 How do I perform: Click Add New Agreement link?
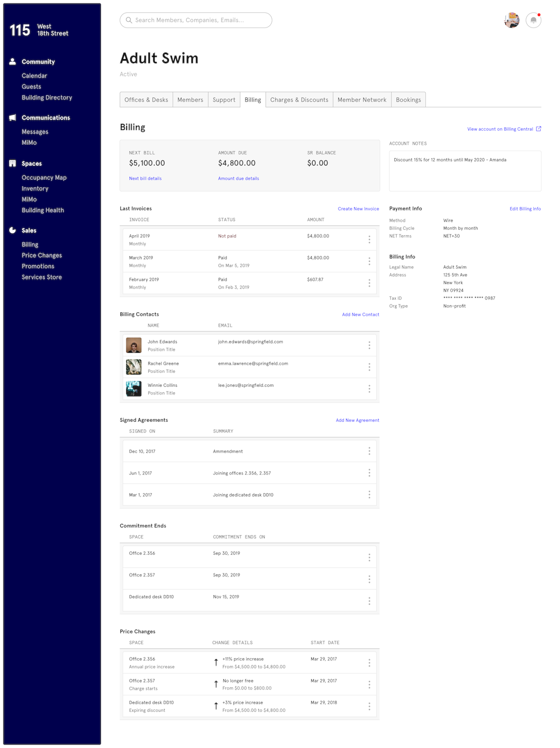point(358,420)
